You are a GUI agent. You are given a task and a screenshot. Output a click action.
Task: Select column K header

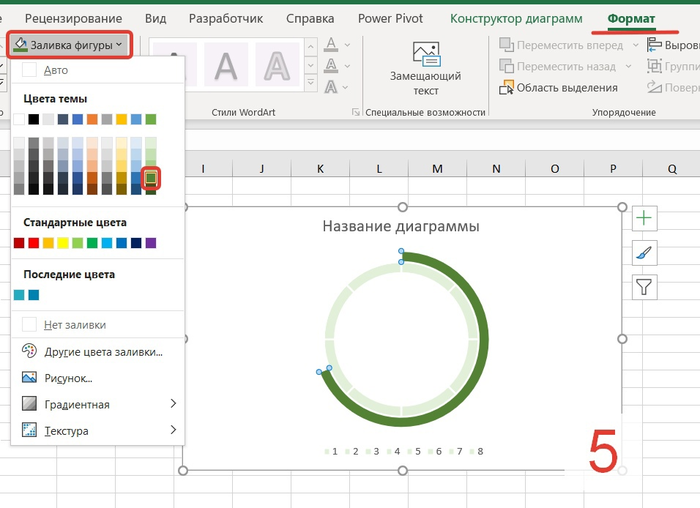click(x=320, y=169)
